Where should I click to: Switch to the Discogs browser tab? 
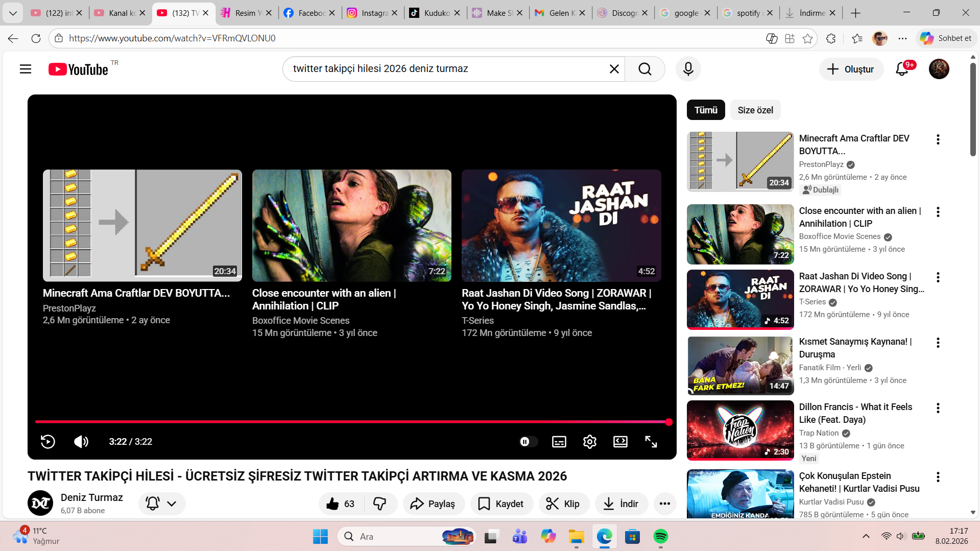pyautogui.click(x=623, y=13)
